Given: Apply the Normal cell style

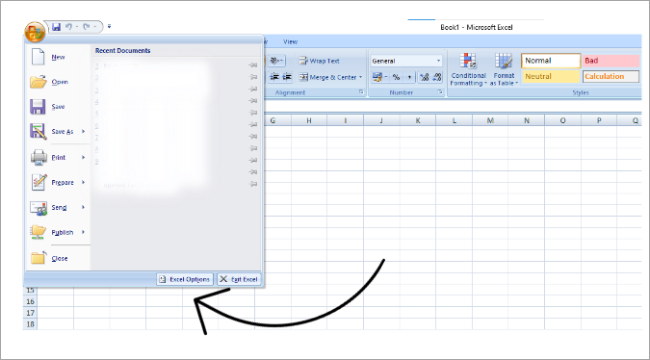Looking at the screenshot, I should click(551, 61).
